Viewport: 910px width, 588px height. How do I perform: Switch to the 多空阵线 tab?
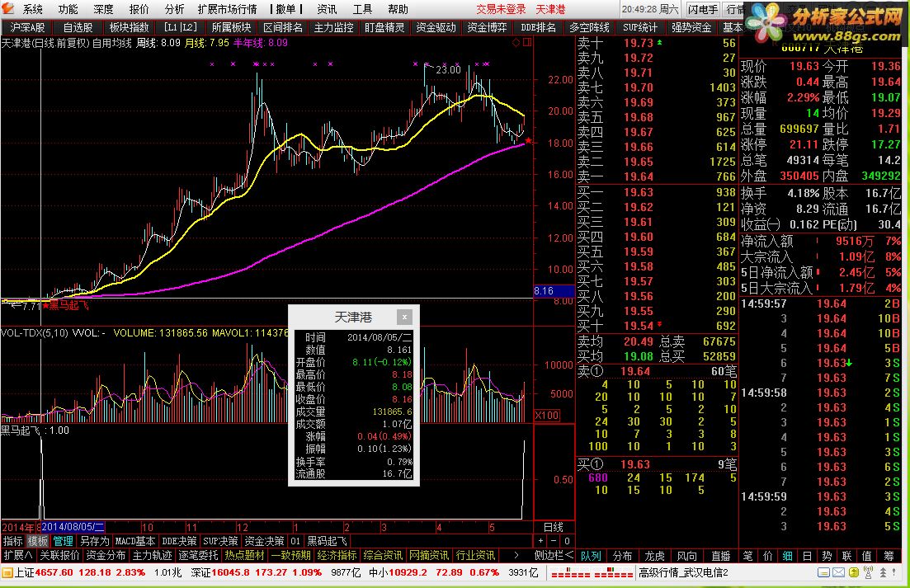[x=589, y=27]
